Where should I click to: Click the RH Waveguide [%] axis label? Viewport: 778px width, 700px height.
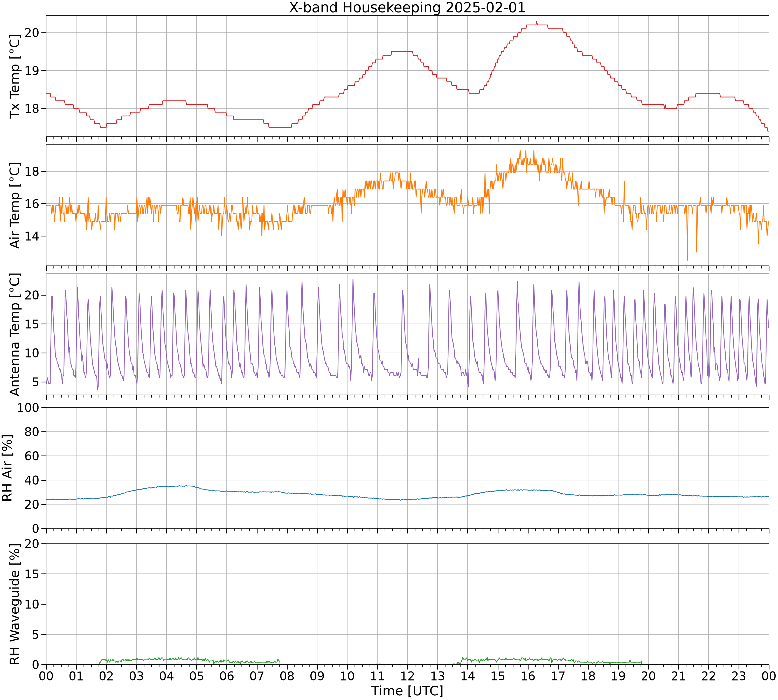(x=15, y=604)
